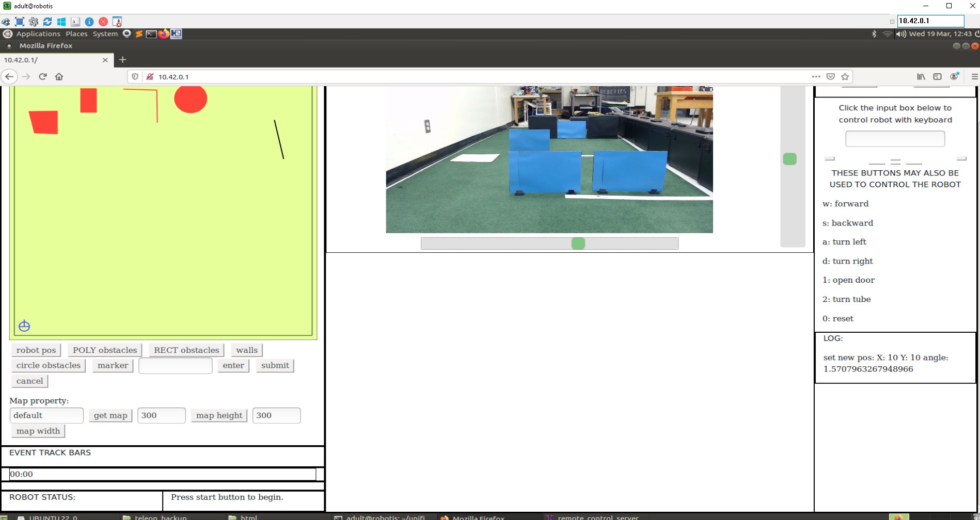Click the clock showing Wed 19 Mar, 12:43
The image size is (980, 520).
coord(940,34)
